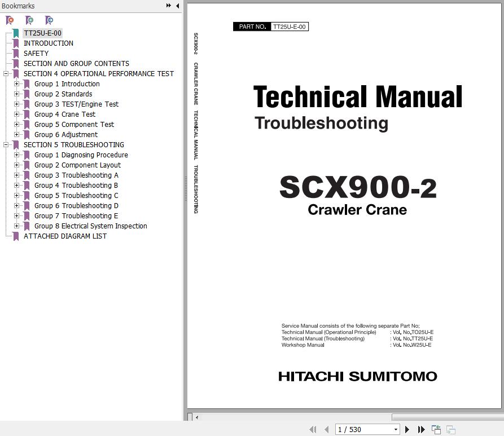
Task: Click the purple bookmark icon beside SAFETY
Action: 16,54
